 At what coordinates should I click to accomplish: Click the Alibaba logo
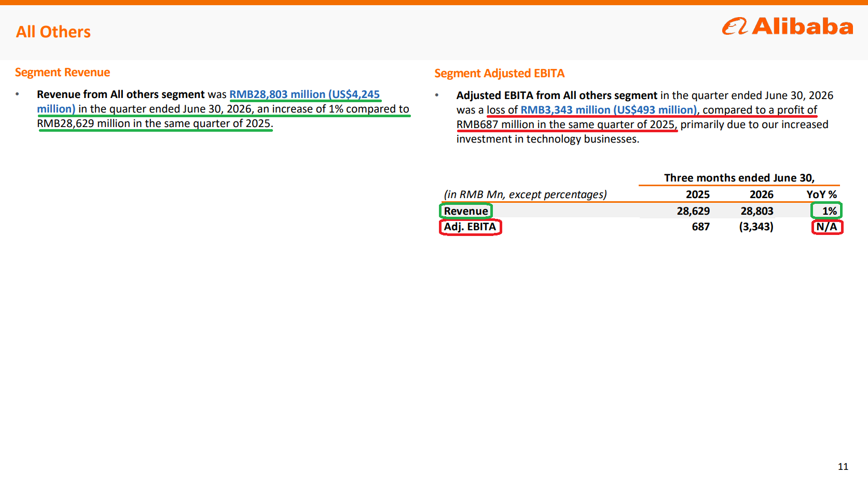click(x=787, y=26)
